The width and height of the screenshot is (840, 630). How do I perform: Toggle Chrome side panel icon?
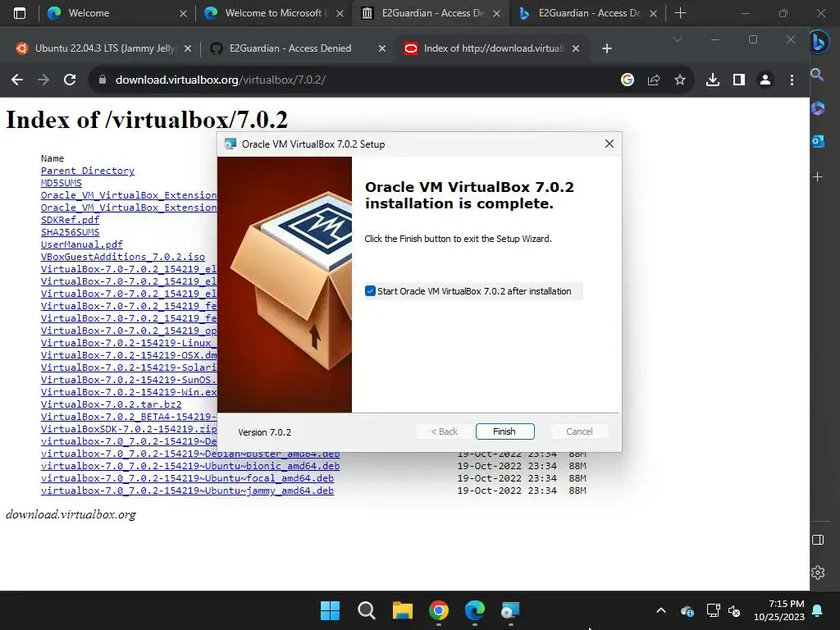739,80
